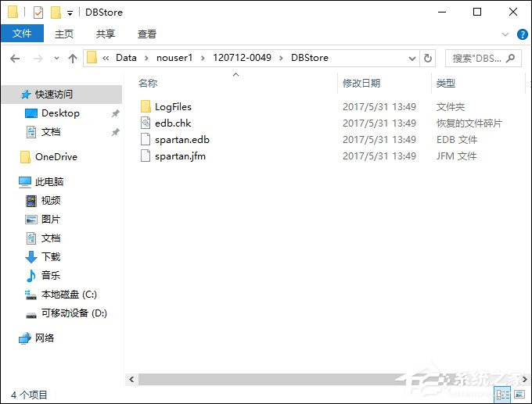
Task: Open 快速访问 in navigation pane
Action: 62,95
